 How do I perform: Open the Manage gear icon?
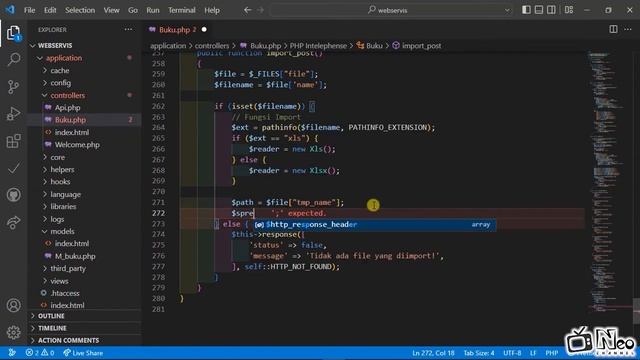(13, 332)
